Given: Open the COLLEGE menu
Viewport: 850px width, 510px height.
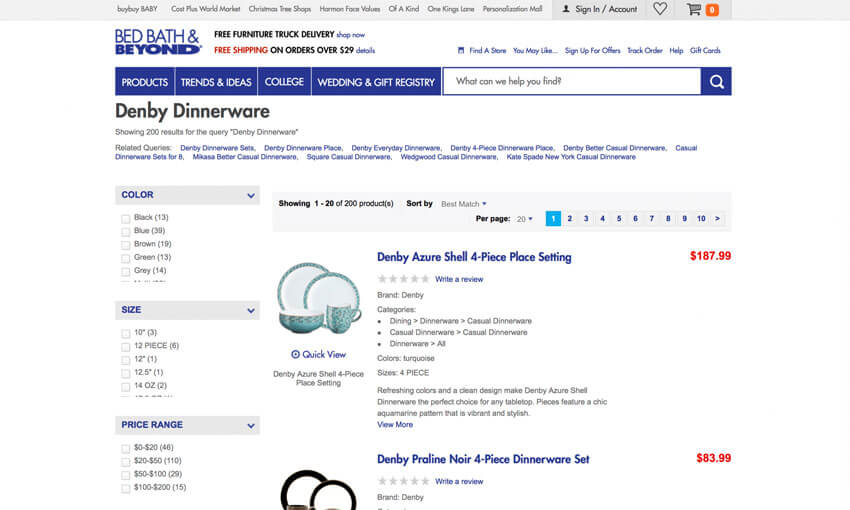Looking at the screenshot, I should (x=284, y=82).
